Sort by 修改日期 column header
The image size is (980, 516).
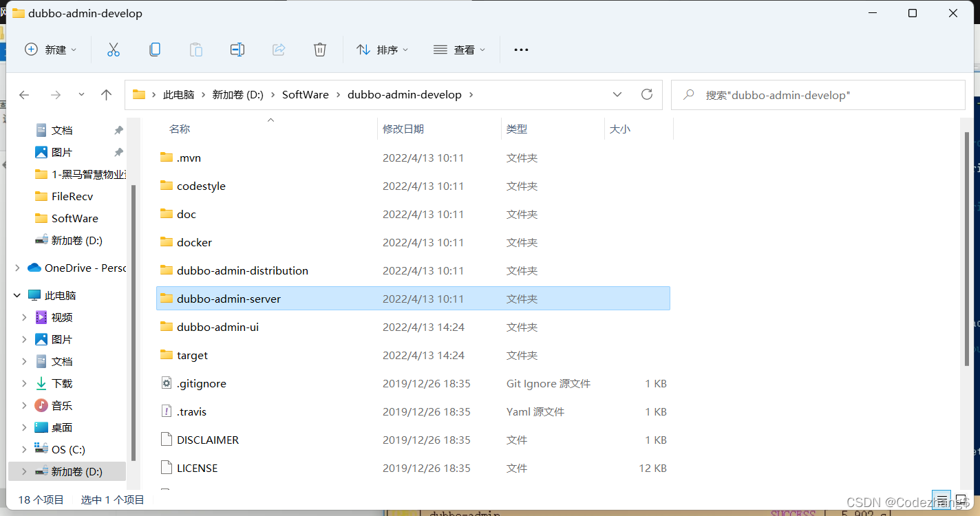(x=403, y=129)
